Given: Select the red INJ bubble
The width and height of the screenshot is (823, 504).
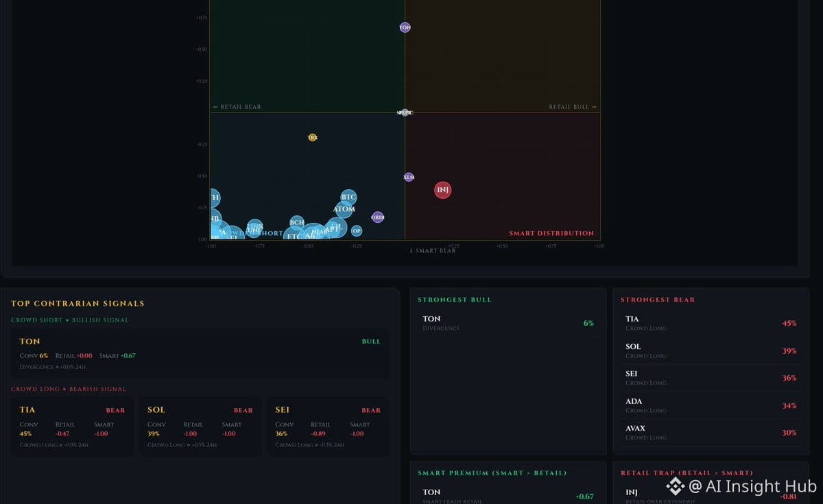Looking at the screenshot, I should point(443,190).
